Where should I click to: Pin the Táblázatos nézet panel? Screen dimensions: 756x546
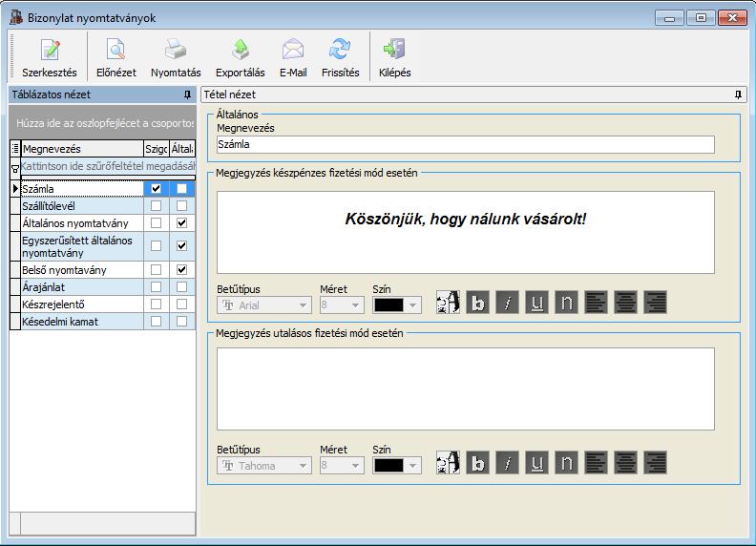click(187, 94)
